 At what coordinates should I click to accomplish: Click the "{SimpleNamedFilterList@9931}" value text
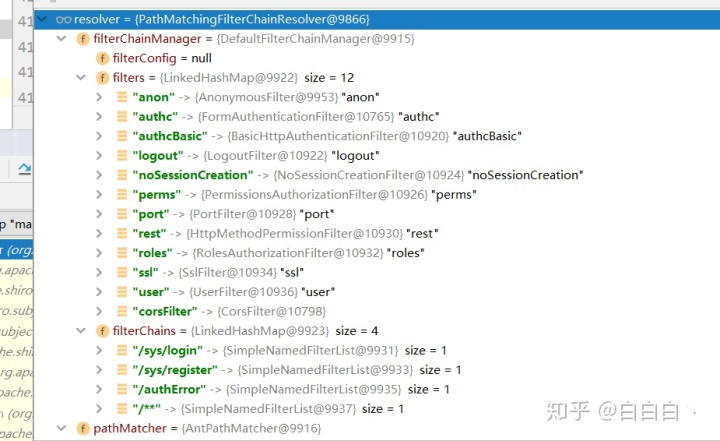click(310, 351)
